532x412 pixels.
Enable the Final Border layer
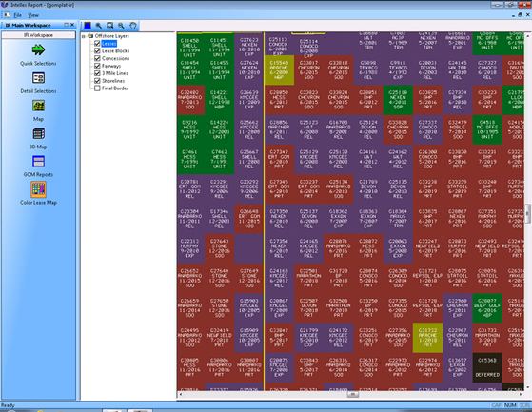pyautogui.click(x=97, y=88)
